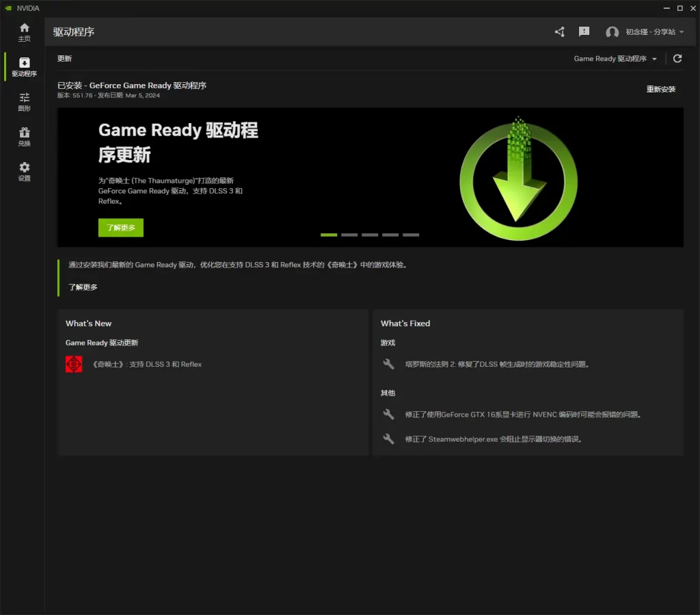
Task: Select the second carousel indicator
Action: [349, 235]
